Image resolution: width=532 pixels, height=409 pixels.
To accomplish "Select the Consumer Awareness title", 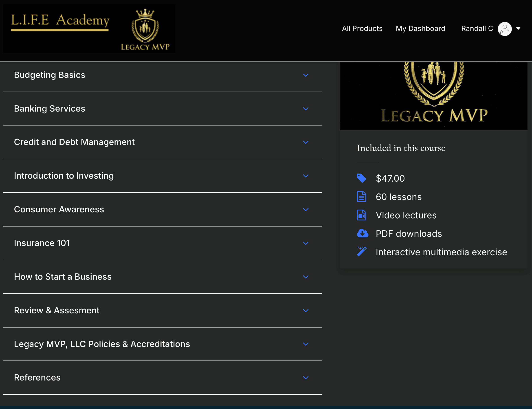I will [59, 209].
